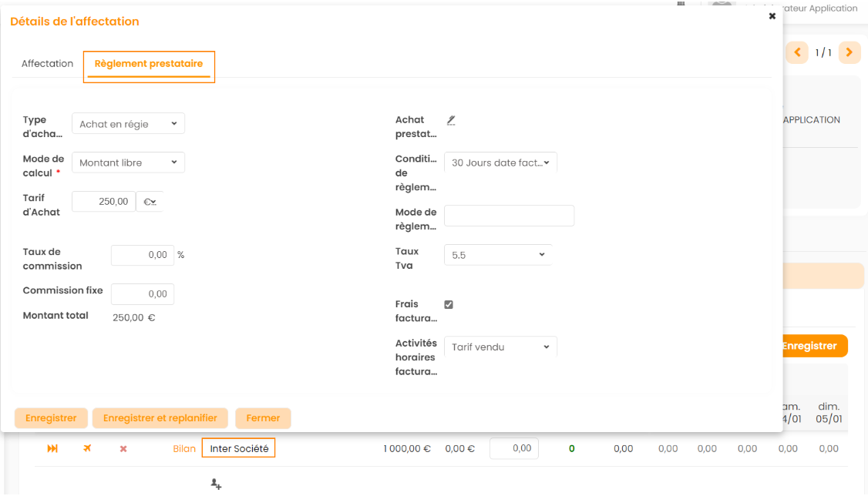Screen dimensions: 868x496
Task: Open Activités horaires facturables dropdown
Action: [500, 347]
